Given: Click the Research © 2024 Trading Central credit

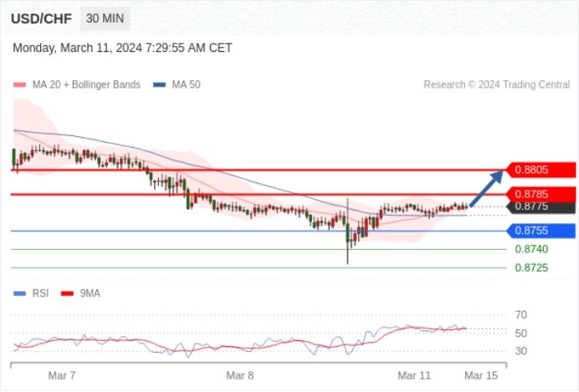Looking at the screenshot, I should [x=497, y=84].
